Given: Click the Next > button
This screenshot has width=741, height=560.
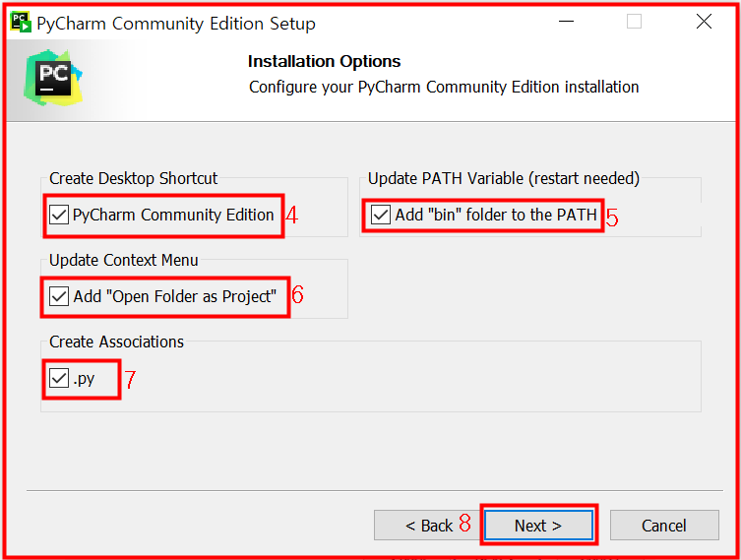Looking at the screenshot, I should pyautogui.click(x=538, y=525).
